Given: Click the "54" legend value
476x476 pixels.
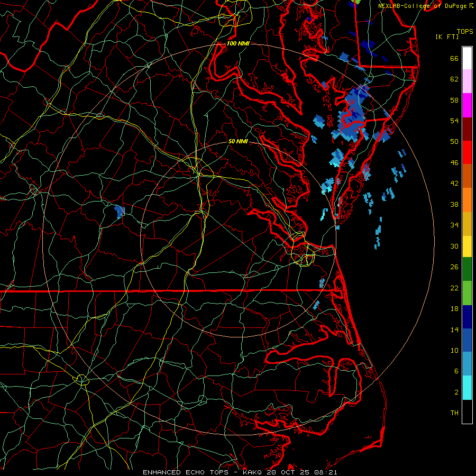Looking at the screenshot, I should pyautogui.click(x=454, y=121).
